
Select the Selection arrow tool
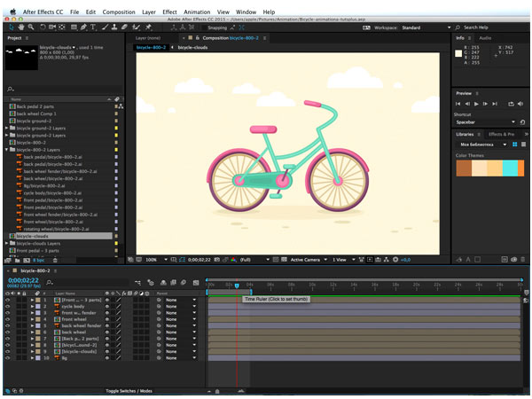[12, 27]
